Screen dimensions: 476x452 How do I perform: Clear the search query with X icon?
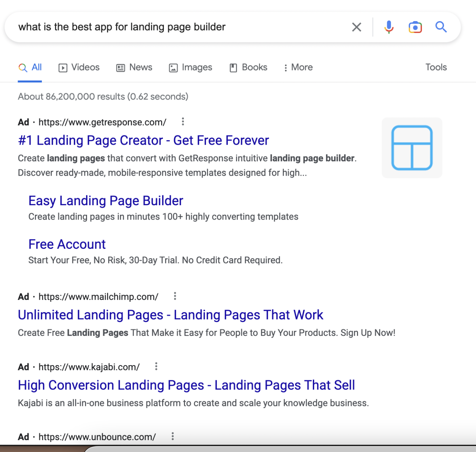pos(356,27)
